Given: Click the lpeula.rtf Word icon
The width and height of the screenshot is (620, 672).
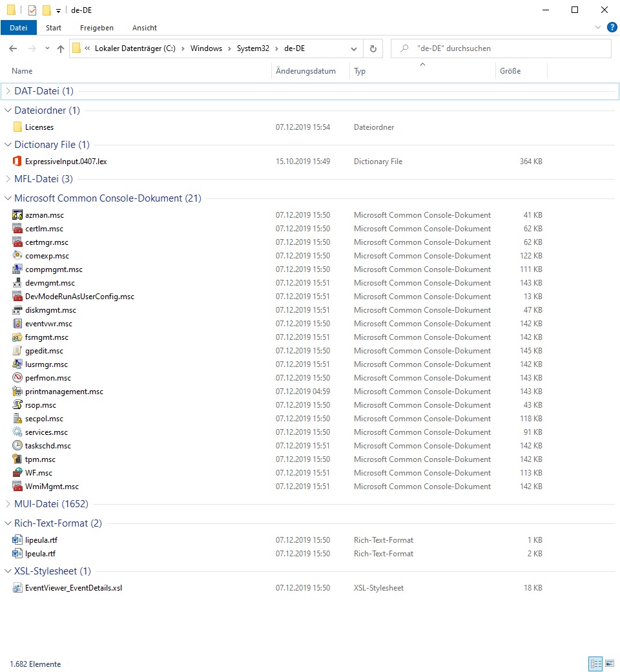Looking at the screenshot, I should coord(17,554).
